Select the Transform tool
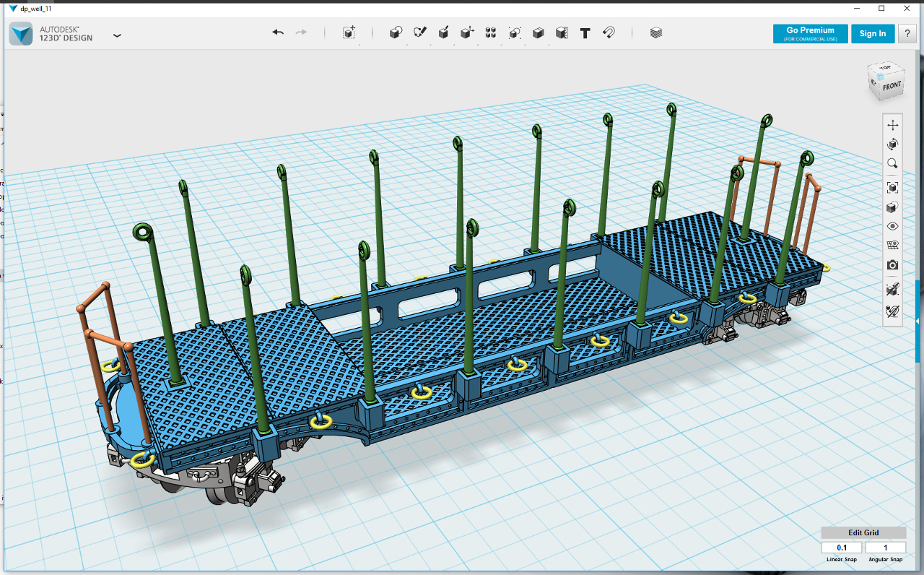Viewport: 924px width, 575px height. tap(349, 33)
